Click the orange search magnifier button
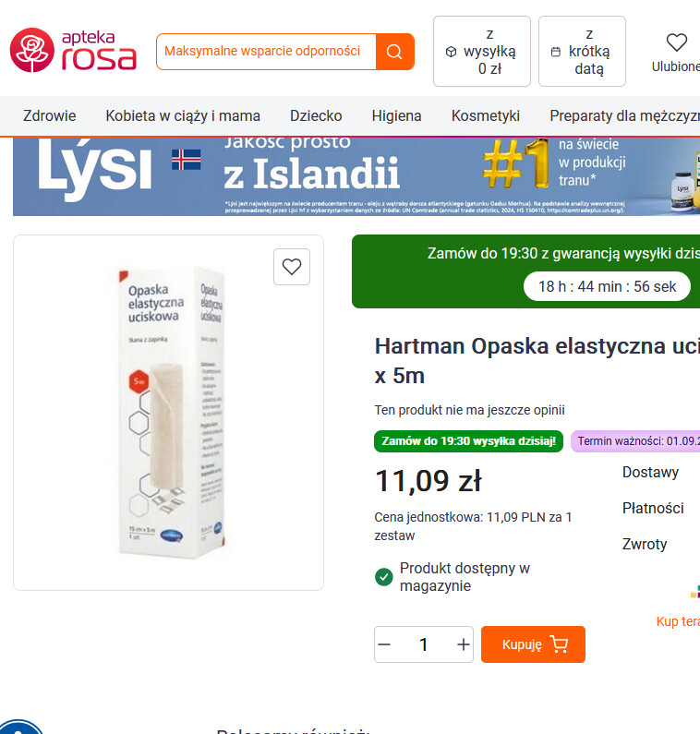700x734 pixels. point(394,52)
